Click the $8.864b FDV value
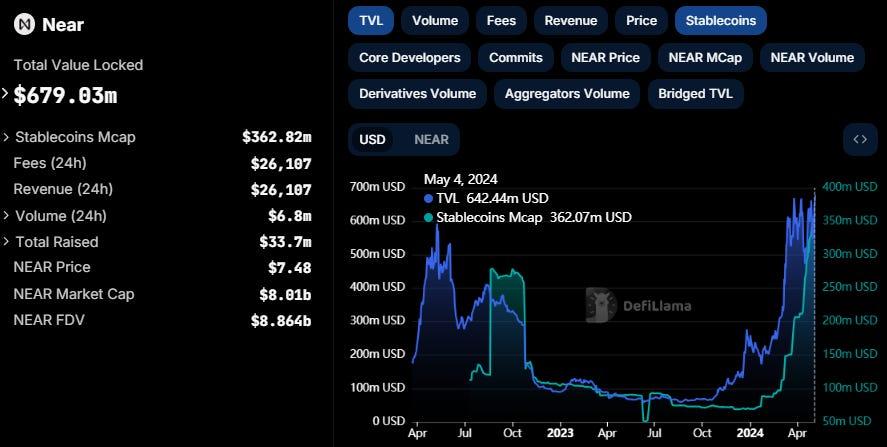Screen dimensions: 887x447 (281, 321)
